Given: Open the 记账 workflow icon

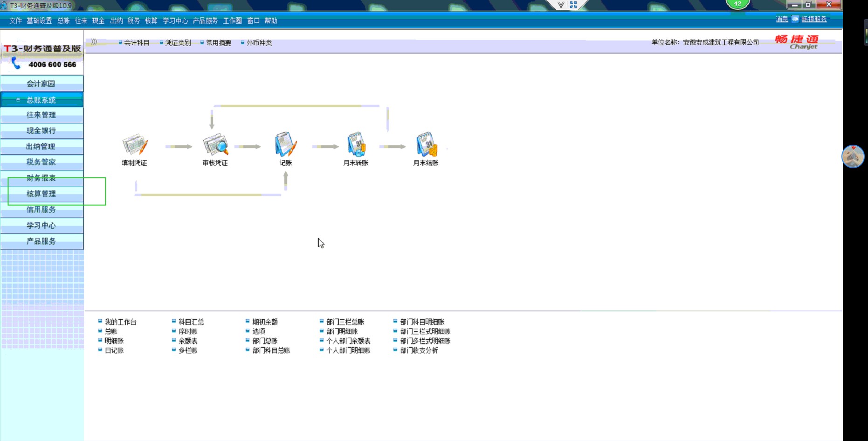Looking at the screenshot, I should coord(286,144).
